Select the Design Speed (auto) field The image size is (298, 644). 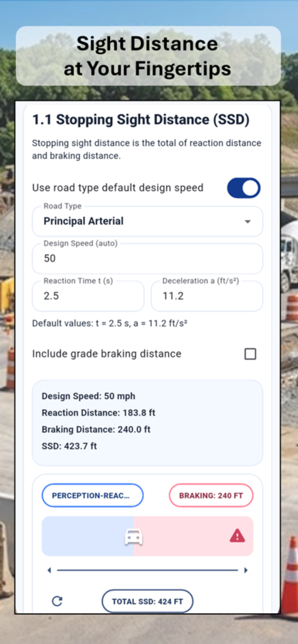(x=147, y=258)
